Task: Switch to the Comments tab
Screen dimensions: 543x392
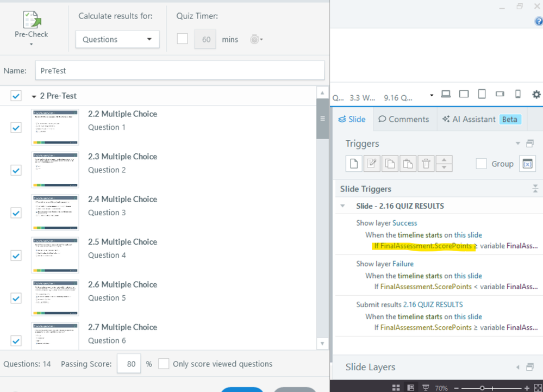Action: tap(404, 119)
